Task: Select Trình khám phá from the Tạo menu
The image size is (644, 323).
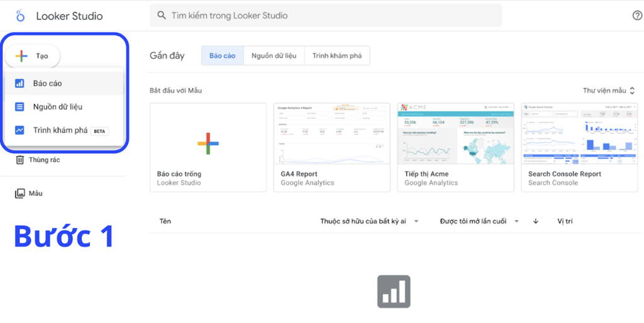Action: pos(64,130)
